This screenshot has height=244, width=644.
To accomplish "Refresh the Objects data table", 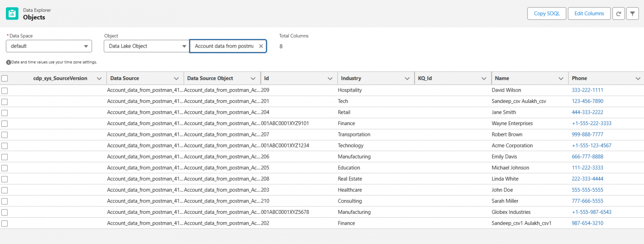I will (x=618, y=13).
